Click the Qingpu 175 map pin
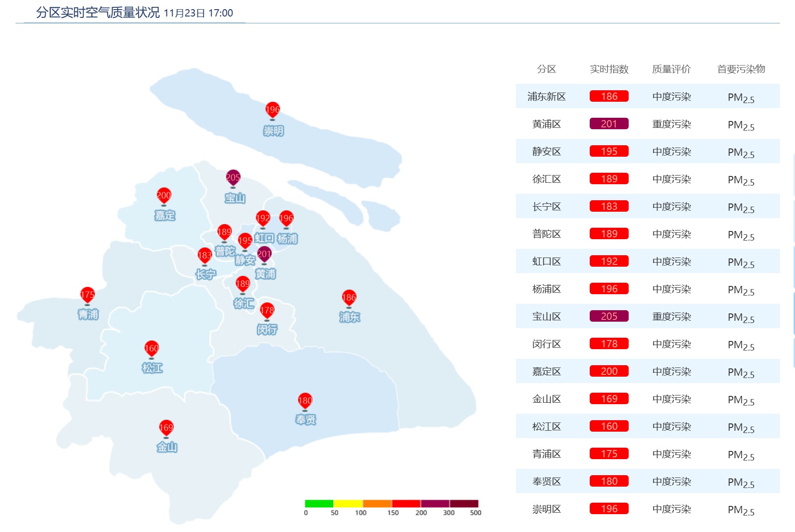The width and height of the screenshot is (795, 532). click(87, 295)
